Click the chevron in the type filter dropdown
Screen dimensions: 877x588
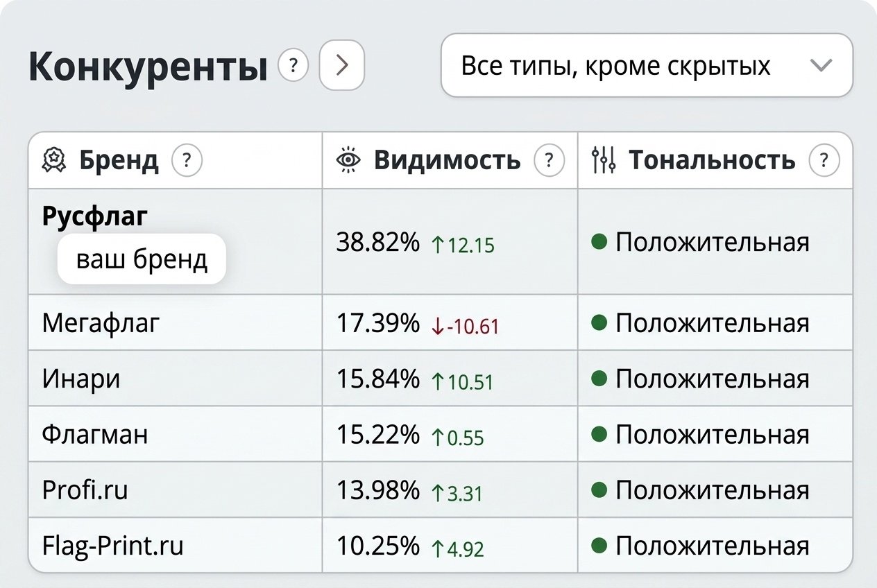pyautogui.click(x=821, y=66)
